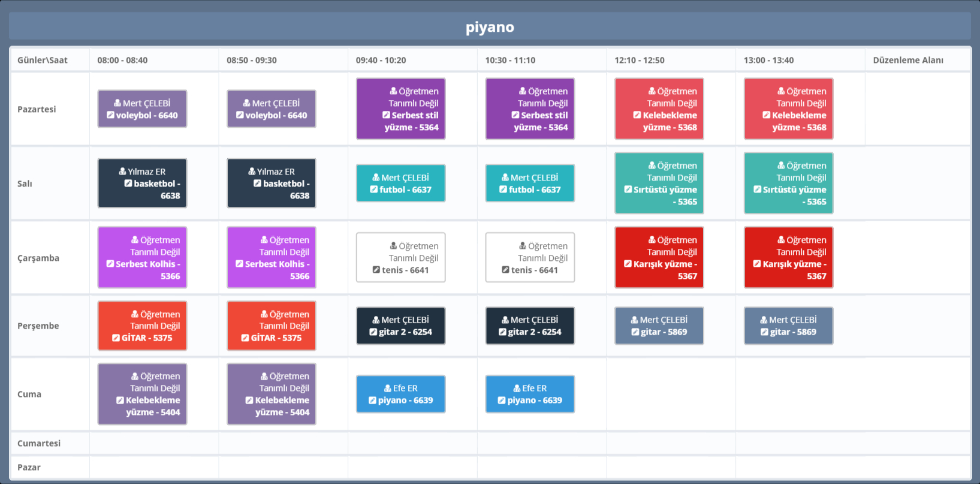Click edit icon on Friday 10:30 piyano card

502,401
